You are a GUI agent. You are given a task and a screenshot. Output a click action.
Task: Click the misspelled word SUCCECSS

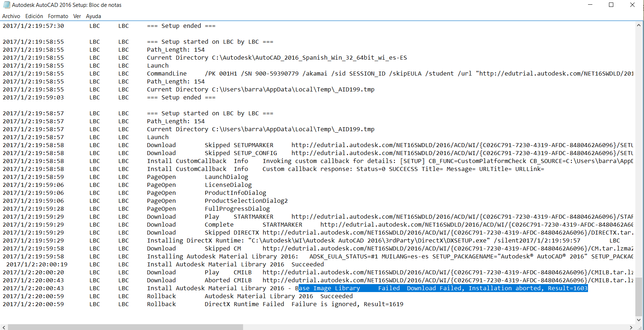point(403,169)
